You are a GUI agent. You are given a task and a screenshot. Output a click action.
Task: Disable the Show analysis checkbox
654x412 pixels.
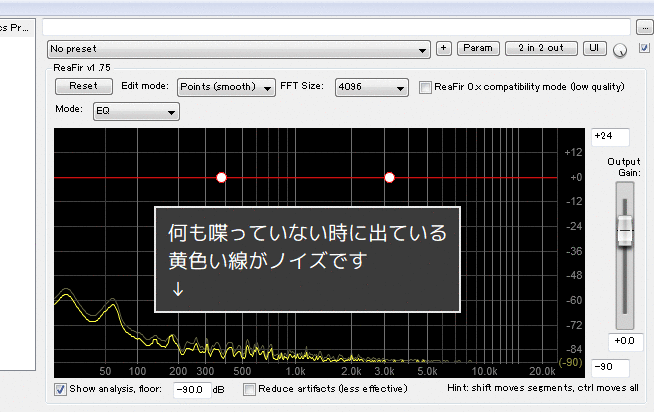coord(61,389)
